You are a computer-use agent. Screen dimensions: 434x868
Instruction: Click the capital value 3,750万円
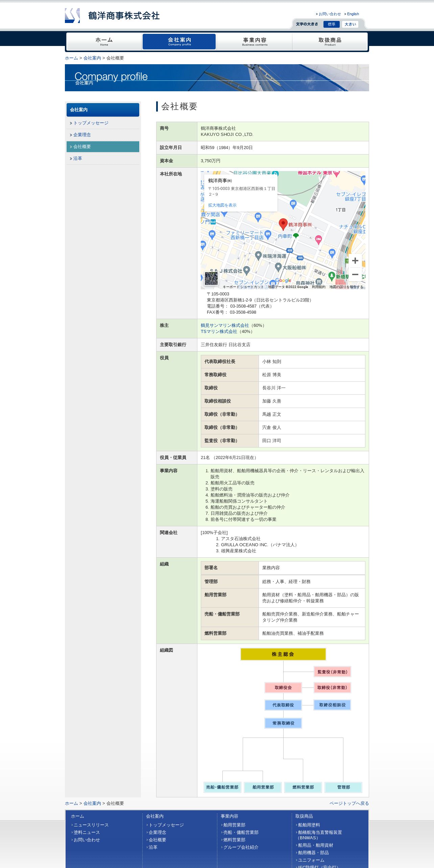(x=210, y=161)
